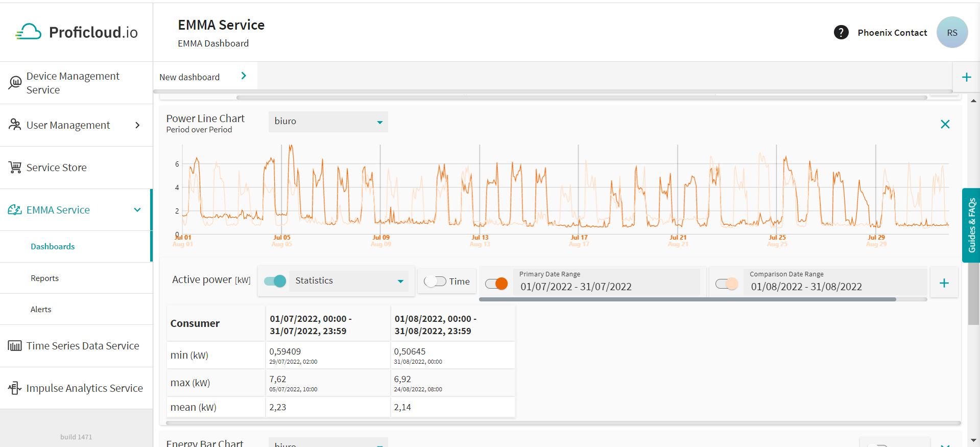Click the min value 0,59409 cell

328,355
